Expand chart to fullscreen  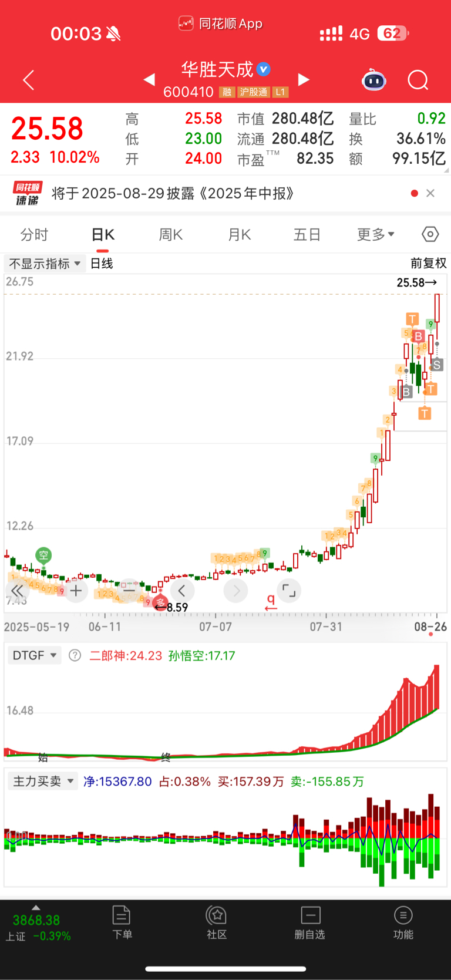coord(289,591)
